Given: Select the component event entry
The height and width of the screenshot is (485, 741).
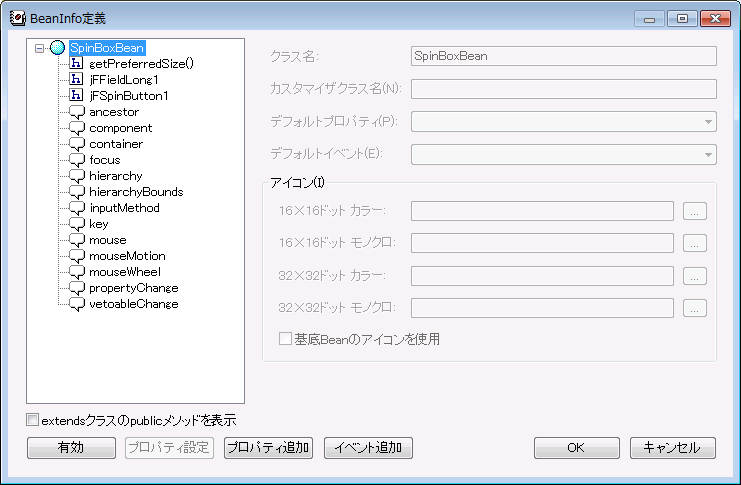Looking at the screenshot, I should click(x=121, y=128).
